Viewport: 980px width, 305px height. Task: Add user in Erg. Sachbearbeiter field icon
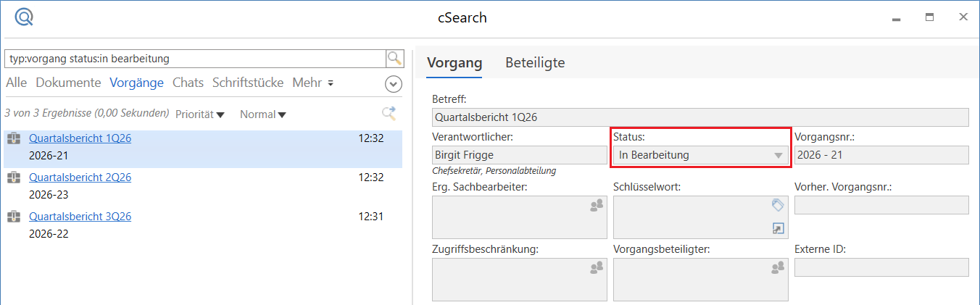597,206
